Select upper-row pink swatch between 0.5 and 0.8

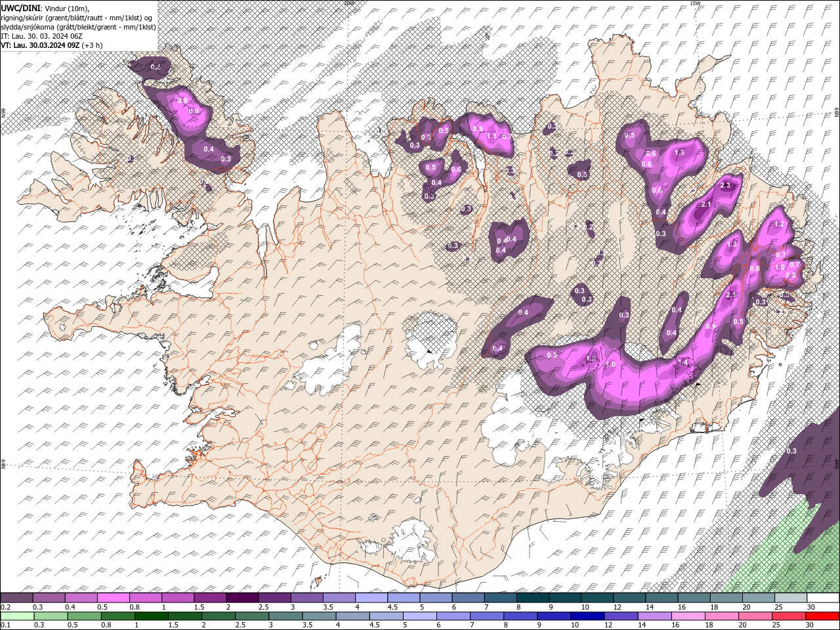coord(113,598)
